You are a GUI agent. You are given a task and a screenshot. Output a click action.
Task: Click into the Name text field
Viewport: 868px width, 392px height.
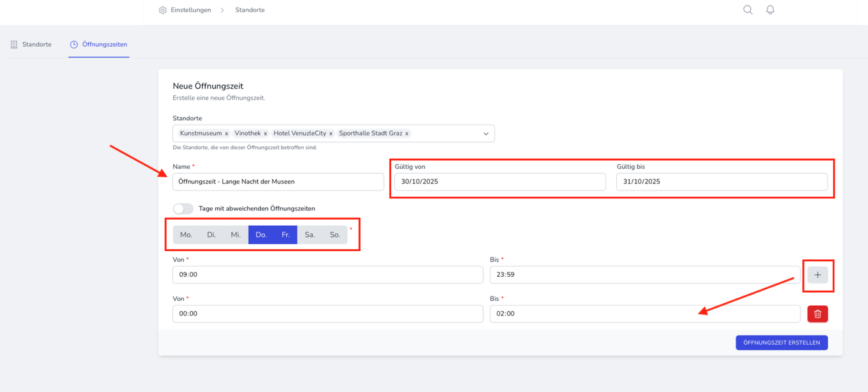pyautogui.click(x=278, y=182)
